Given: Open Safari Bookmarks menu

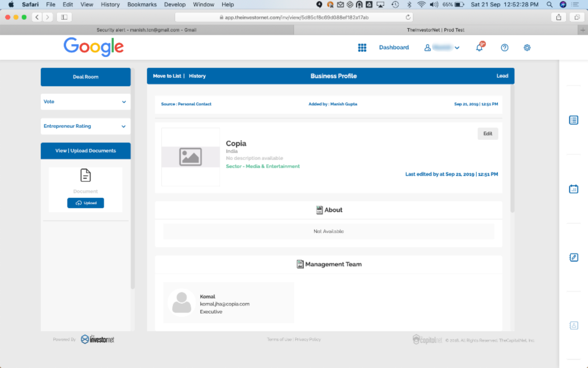Looking at the screenshot, I should tap(142, 5).
